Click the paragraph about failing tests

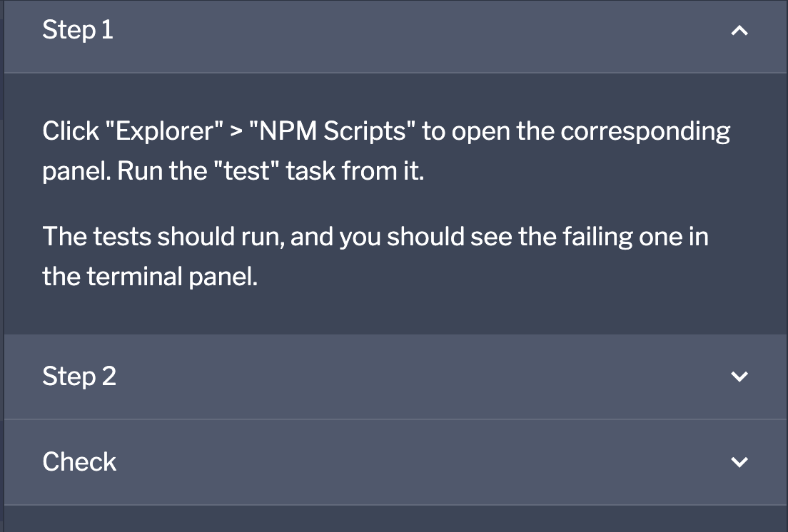pyautogui.click(x=375, y=256)
